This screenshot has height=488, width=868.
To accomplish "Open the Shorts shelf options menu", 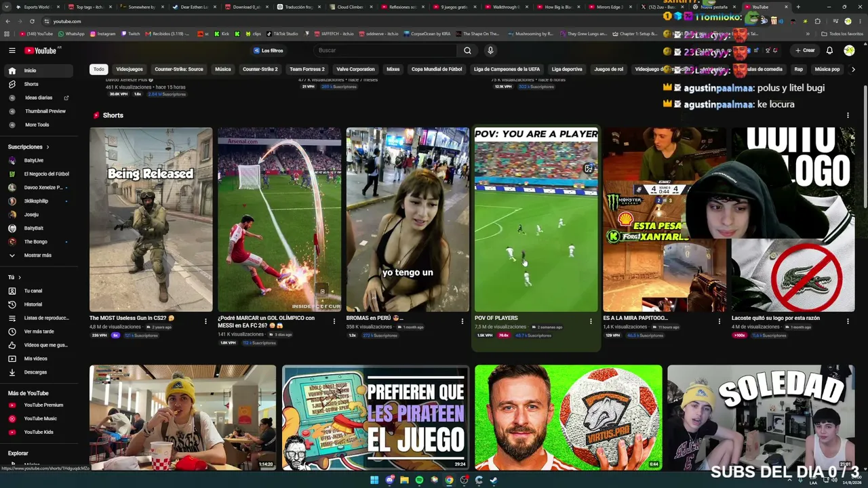I will pos(848,115).
